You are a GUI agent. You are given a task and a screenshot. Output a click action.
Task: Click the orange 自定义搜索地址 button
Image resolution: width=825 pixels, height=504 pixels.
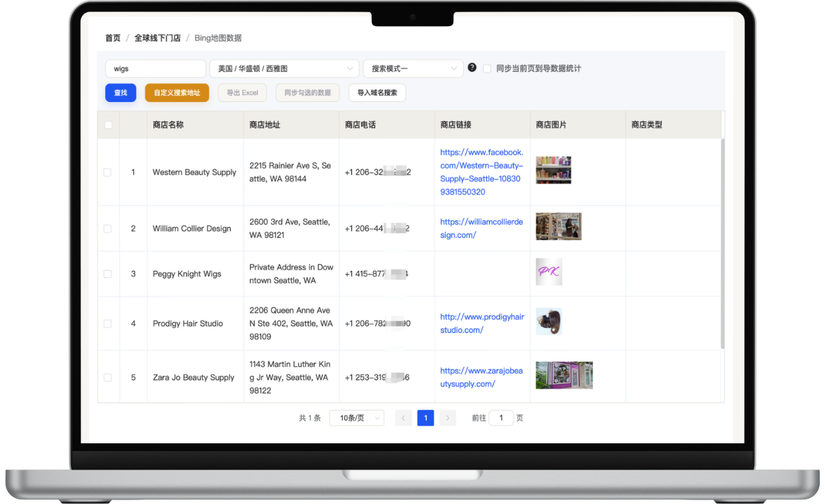click(x=177, y=93)
